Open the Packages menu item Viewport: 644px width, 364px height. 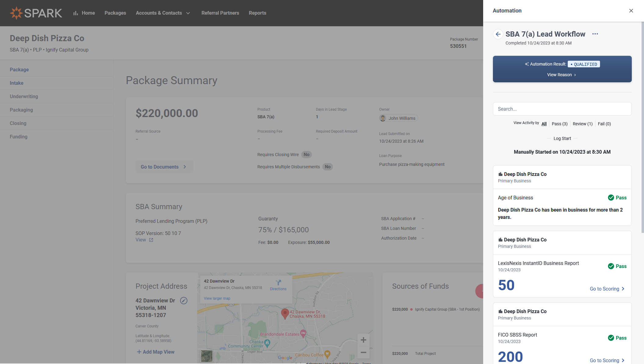(115, 13)
